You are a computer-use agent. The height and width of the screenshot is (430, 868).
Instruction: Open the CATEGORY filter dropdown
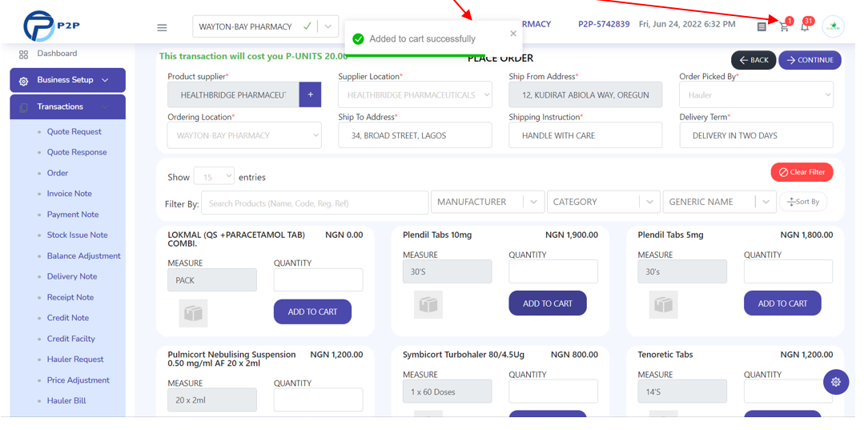click(x=604, y=202)
